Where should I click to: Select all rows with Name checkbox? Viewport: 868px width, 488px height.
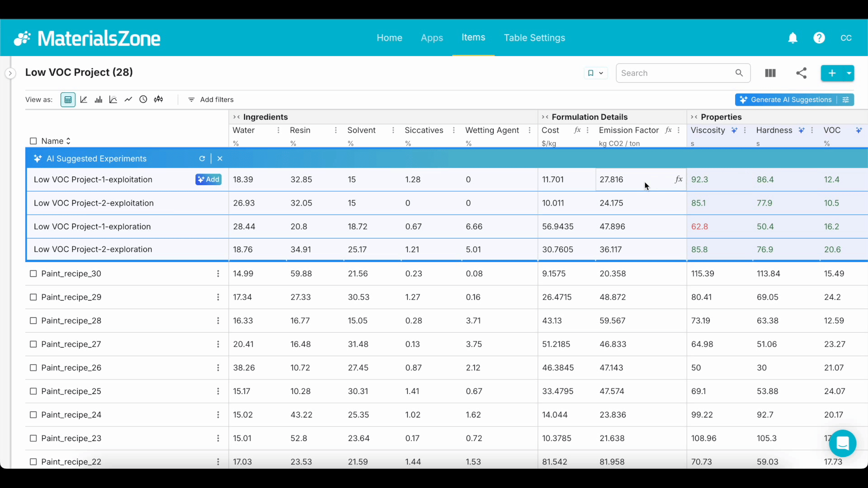pos(33,141)
